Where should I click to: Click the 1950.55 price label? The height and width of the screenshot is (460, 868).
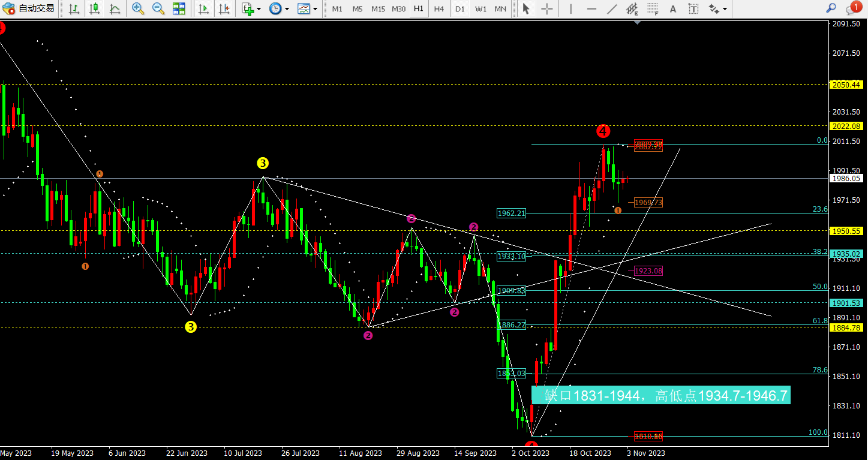pos(846,230)
